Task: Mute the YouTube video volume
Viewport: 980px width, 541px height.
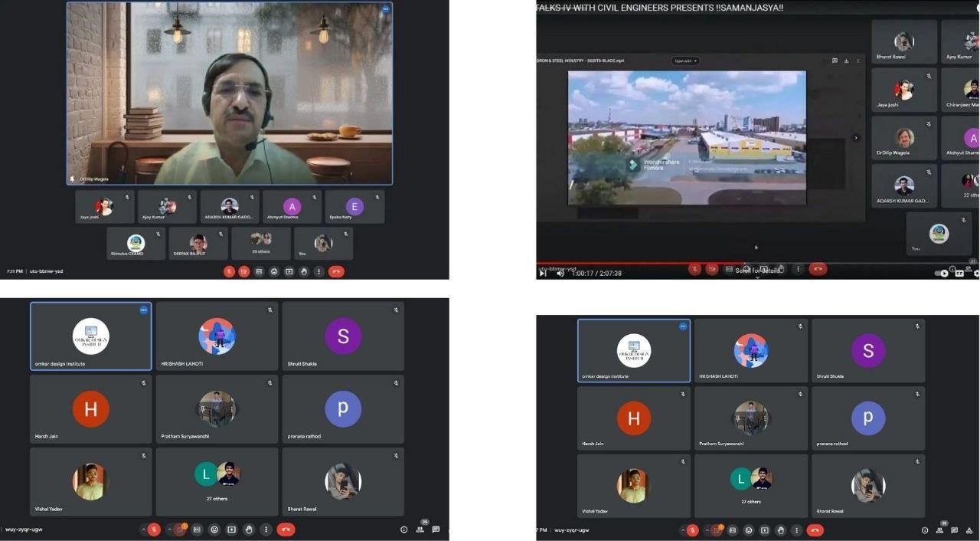Action: (x=560, y=273)
